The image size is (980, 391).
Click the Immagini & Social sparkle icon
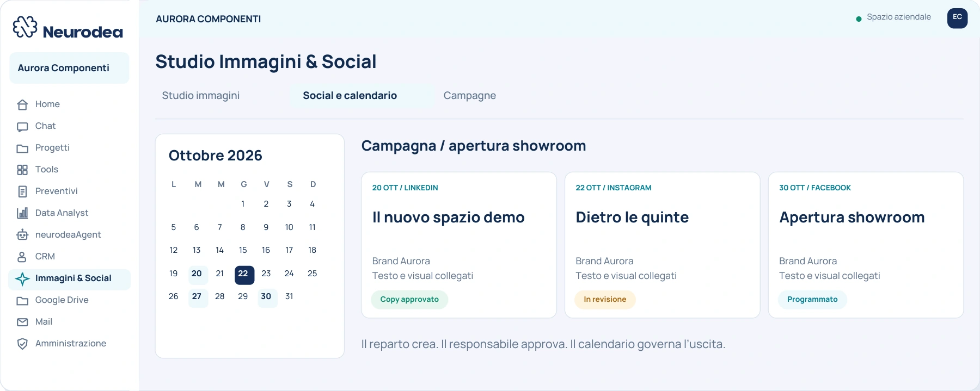coord(22,279)
